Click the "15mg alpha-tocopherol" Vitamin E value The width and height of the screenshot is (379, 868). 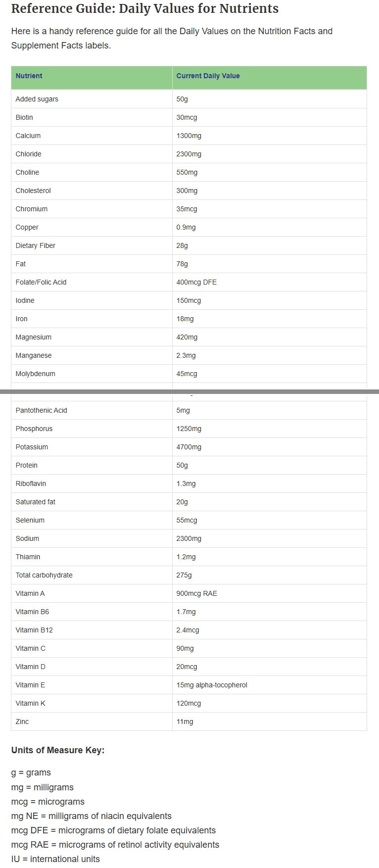click(x=211, y=685)
